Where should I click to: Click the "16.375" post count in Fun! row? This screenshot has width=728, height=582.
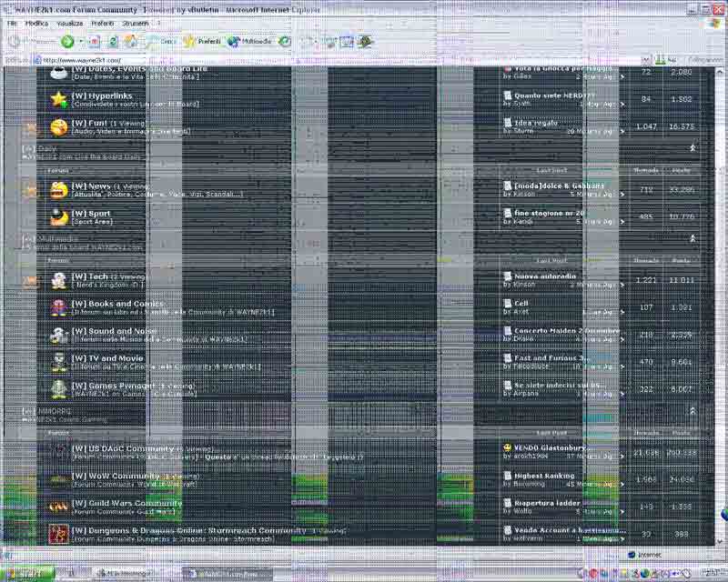point(681,126)
